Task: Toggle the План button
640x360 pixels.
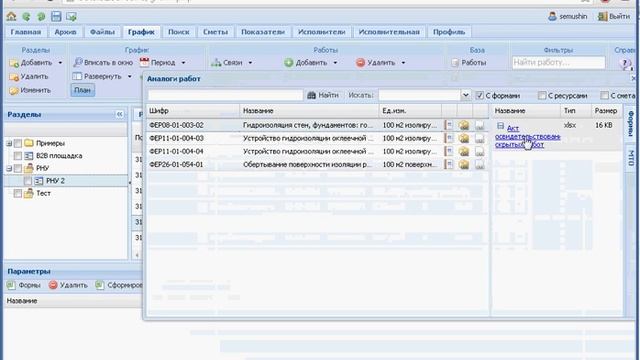Action: click(82, 90)
